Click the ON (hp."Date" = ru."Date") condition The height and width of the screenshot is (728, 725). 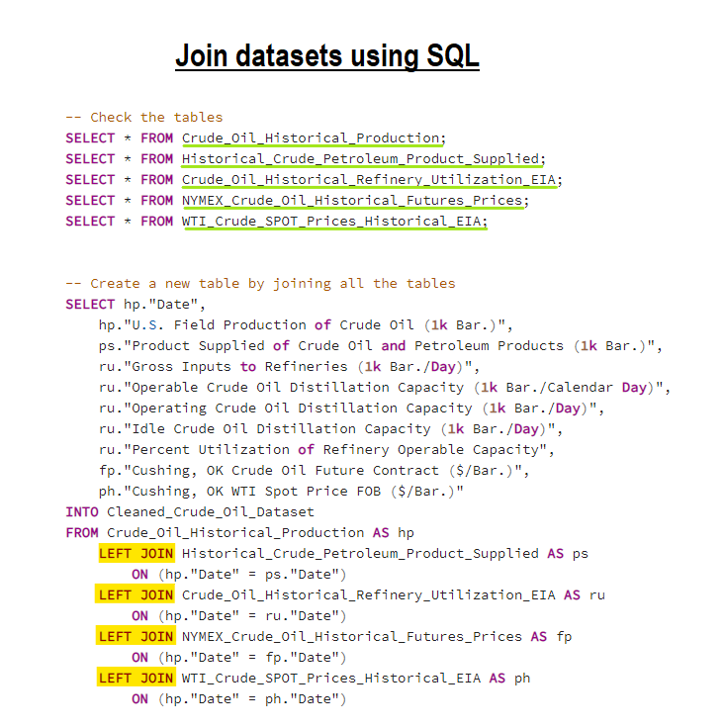239,616
